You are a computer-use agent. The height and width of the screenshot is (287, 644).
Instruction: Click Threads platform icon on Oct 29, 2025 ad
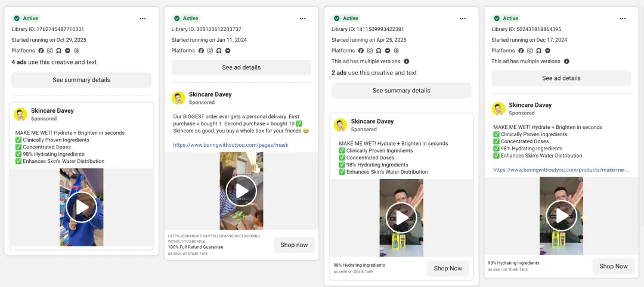(x=76, y=51)
